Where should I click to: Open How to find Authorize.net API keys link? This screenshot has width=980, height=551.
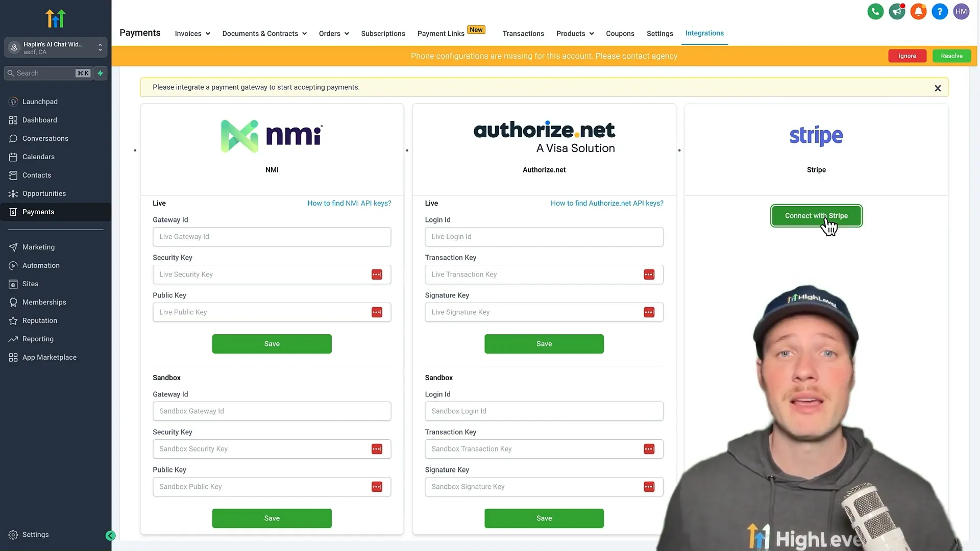(x=607, y=203)
